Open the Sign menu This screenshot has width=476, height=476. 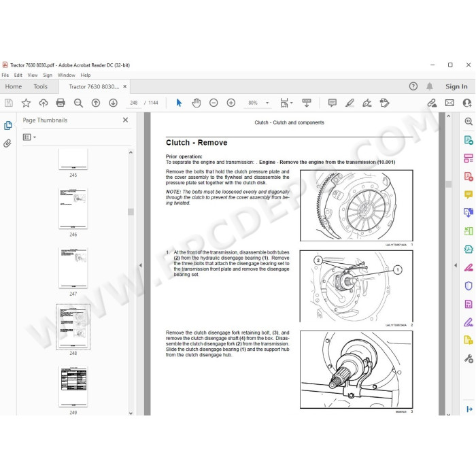click(48, 75)
